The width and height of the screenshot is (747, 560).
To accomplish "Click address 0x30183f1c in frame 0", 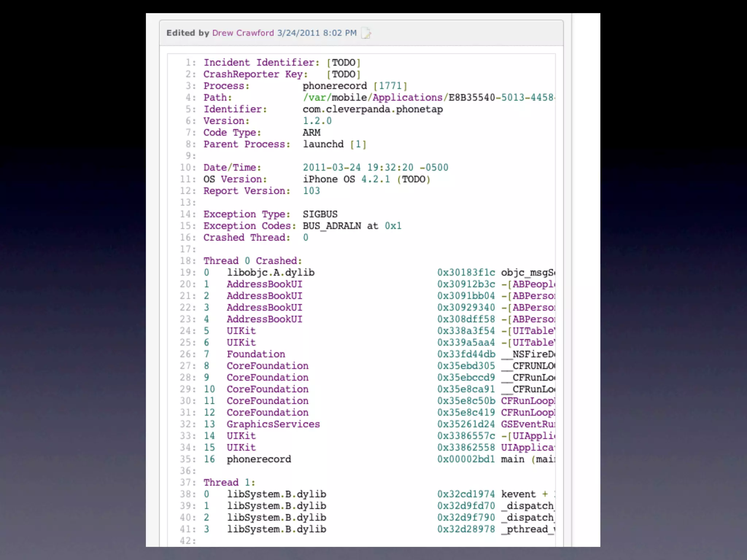I will pos(466,272).
